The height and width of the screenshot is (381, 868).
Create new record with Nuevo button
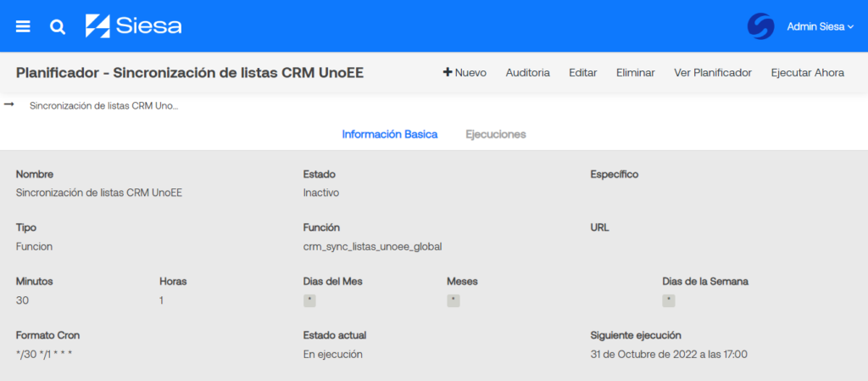pyautogui.click(x=465, y=73)
